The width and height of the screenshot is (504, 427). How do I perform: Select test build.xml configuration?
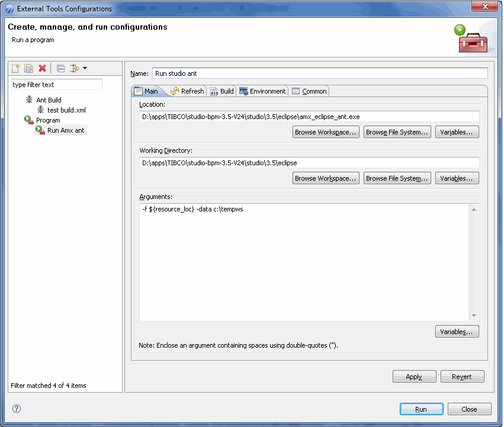pos(66,110)
